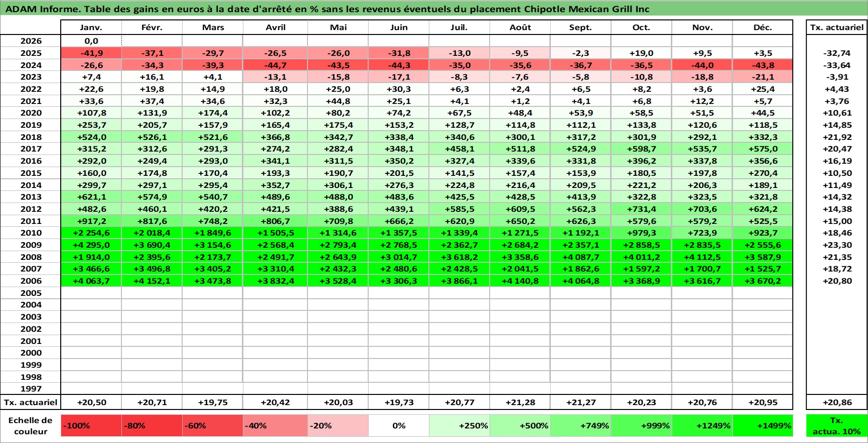Select the +44,8 cell in May 2021
868x443 pixels.
[x=338, y=101]
